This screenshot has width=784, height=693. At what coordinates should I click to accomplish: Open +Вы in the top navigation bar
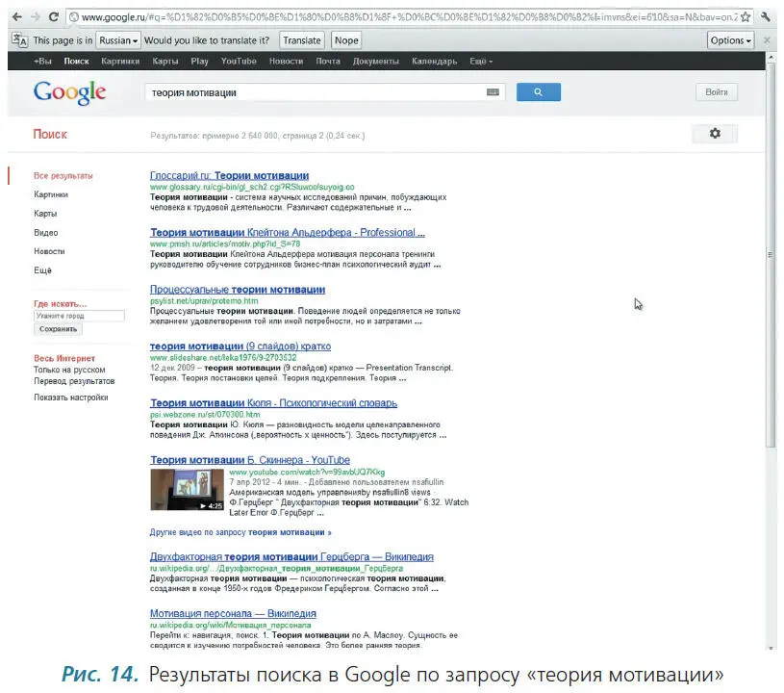coord(42,61)
